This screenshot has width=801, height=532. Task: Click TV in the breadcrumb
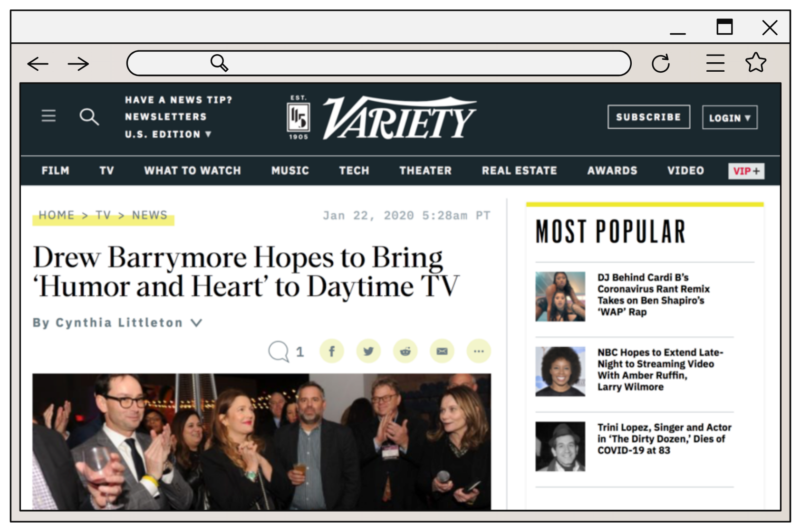pyautogui.click(x=103, y=215)
